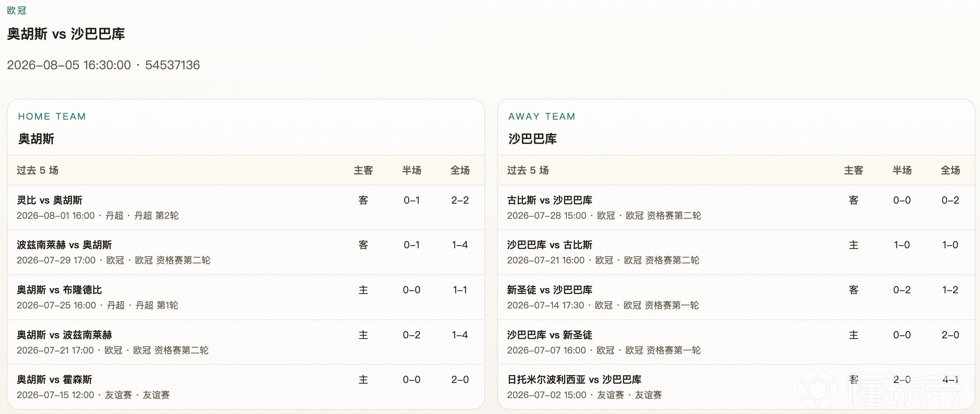
Task: Click the 2-2 full-time score for 灵比 match
Action: point(460,200)
